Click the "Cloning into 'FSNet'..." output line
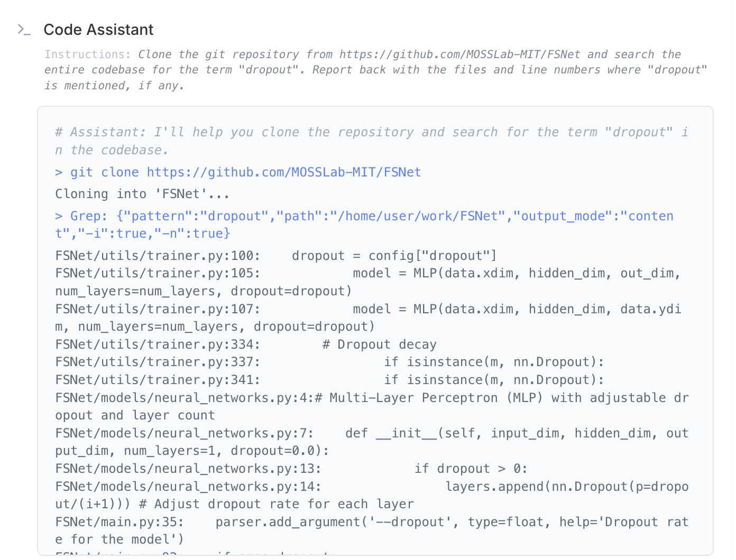The width and height of the screenshot is (736, 560). 142,194
